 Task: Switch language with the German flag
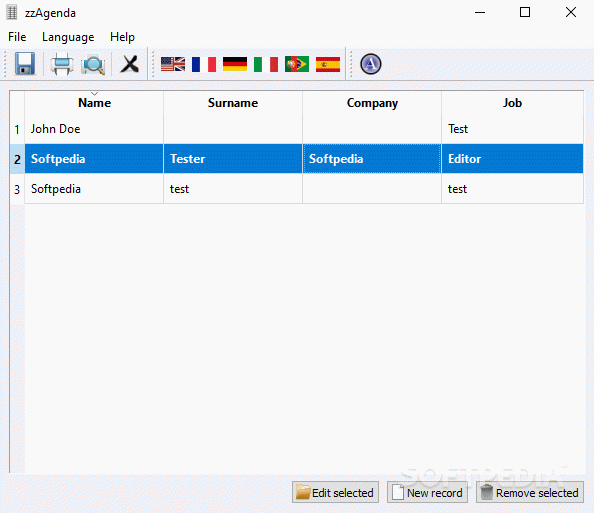(235, 64)
